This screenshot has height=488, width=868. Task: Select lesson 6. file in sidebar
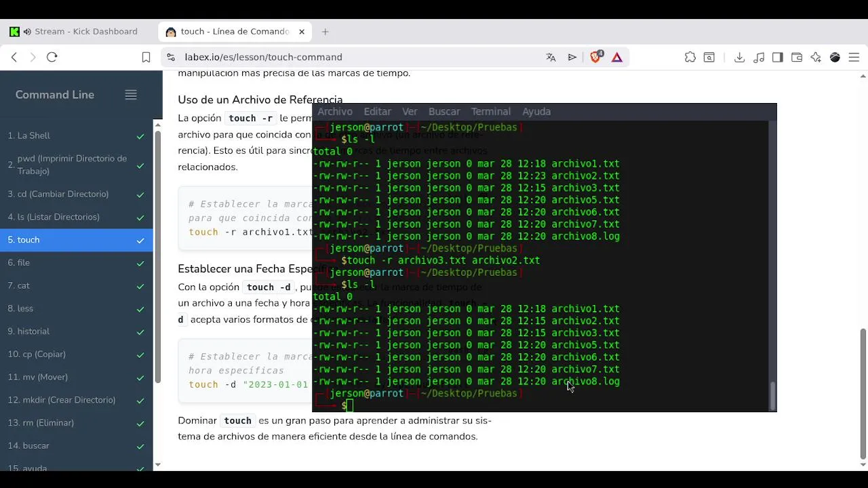(x=77, y=263)
